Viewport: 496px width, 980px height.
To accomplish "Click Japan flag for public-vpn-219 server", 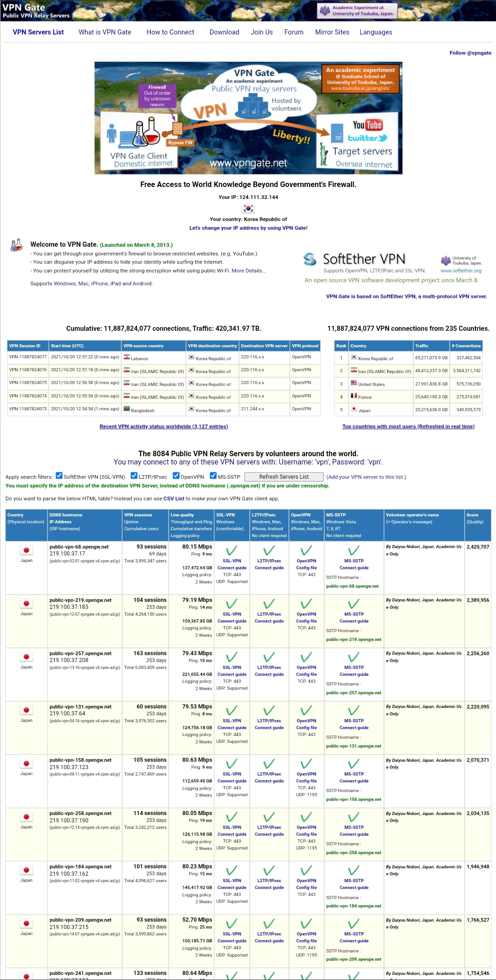I will [x=26, y=603].
